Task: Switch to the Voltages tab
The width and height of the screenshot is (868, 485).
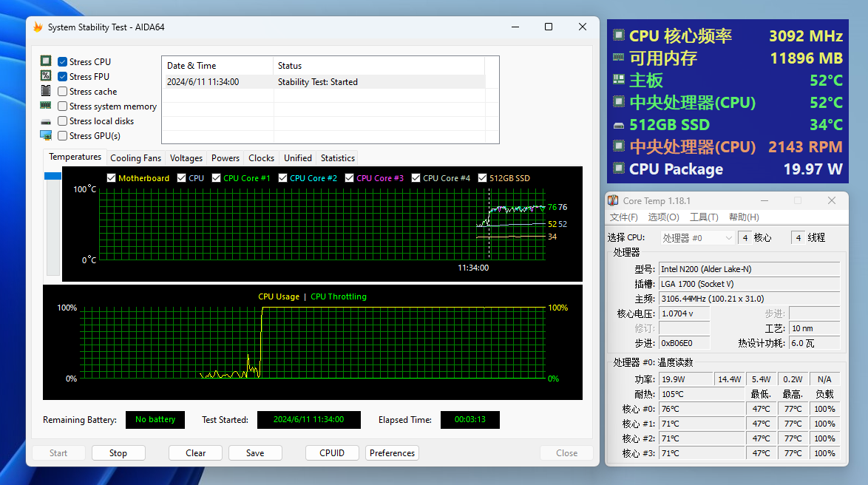Action: point(186,157)
